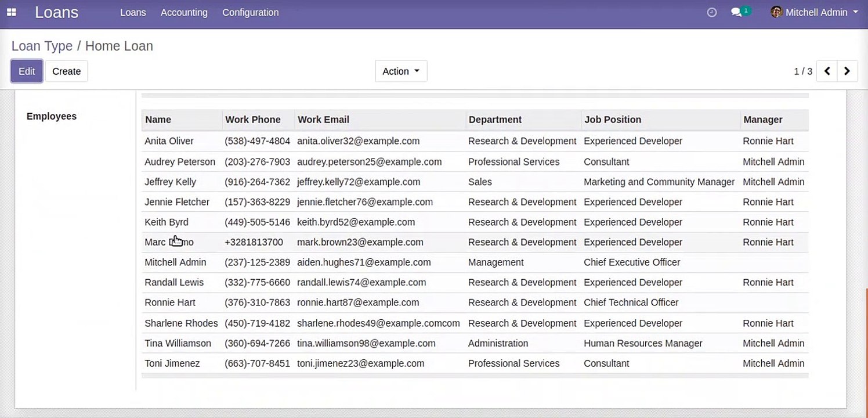868x418 pixels.
Task: Click phone number +3281813700
Action: tap(254, 242)
